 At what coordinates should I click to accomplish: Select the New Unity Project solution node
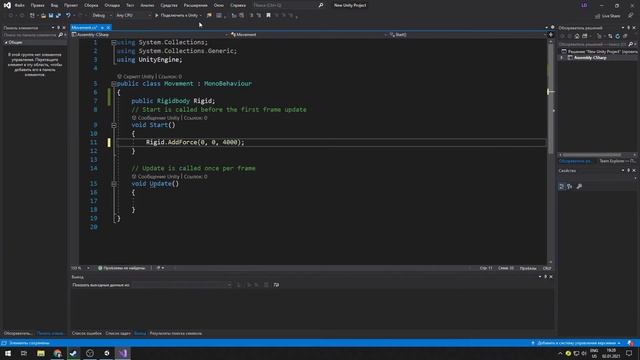click(x=600, y=51)
